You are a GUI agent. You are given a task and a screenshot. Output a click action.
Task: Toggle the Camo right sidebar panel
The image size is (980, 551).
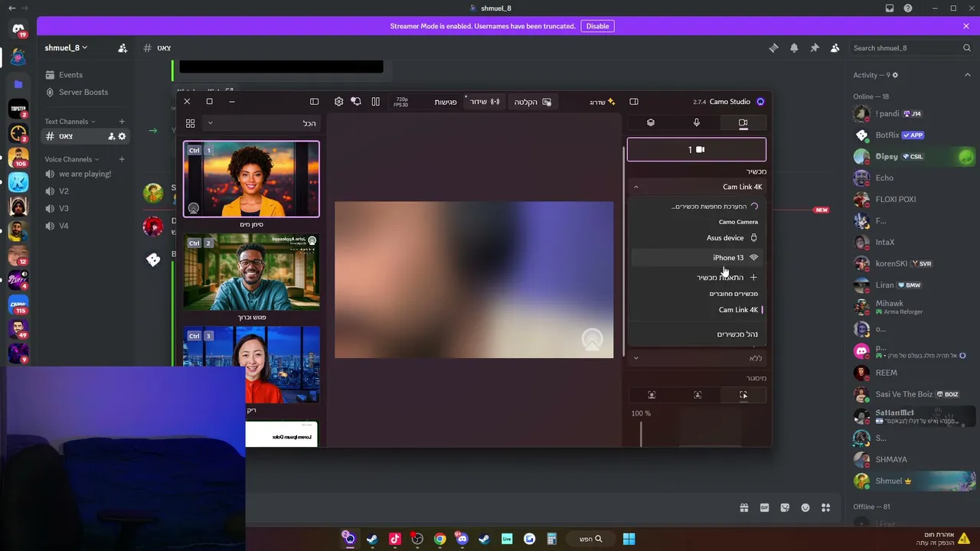[x=634, y=102]
